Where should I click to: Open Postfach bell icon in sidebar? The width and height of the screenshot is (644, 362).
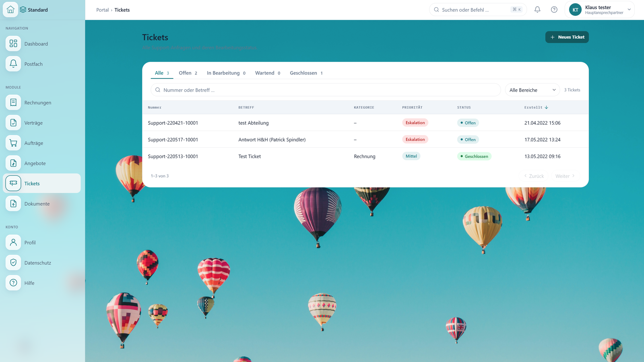tap(13, 64)
